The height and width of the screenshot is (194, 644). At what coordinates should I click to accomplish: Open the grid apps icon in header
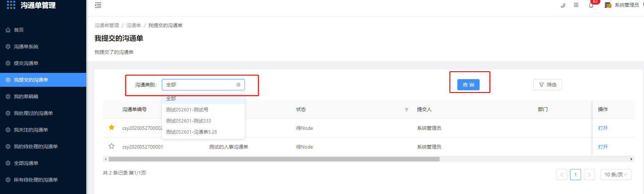point(576,5)
